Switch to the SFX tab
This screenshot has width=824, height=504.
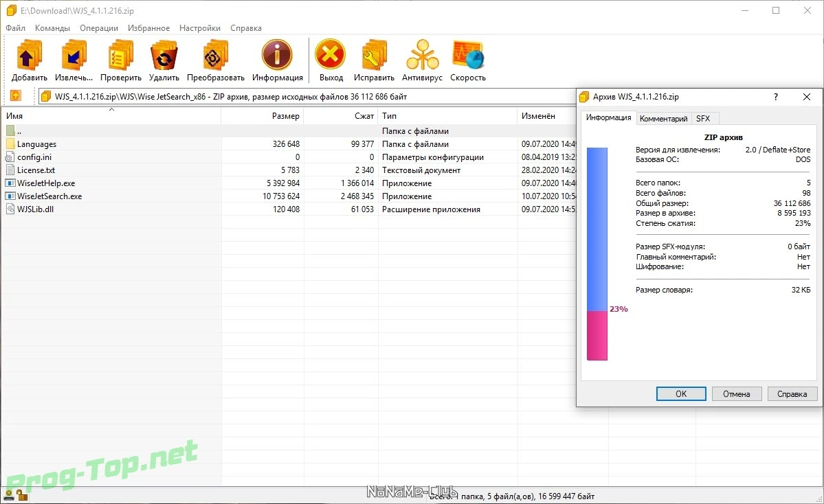pyautogui.click(x=703, y=119)
